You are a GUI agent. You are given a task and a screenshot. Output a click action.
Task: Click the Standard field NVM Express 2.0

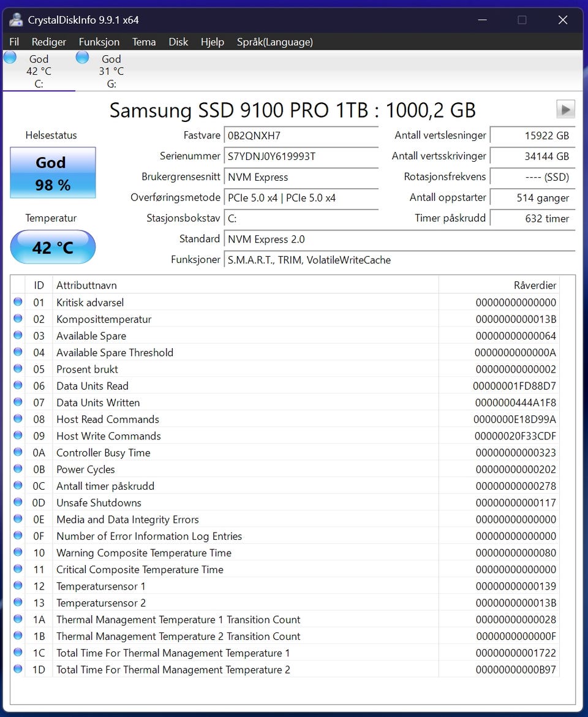(x=399, y=239)
